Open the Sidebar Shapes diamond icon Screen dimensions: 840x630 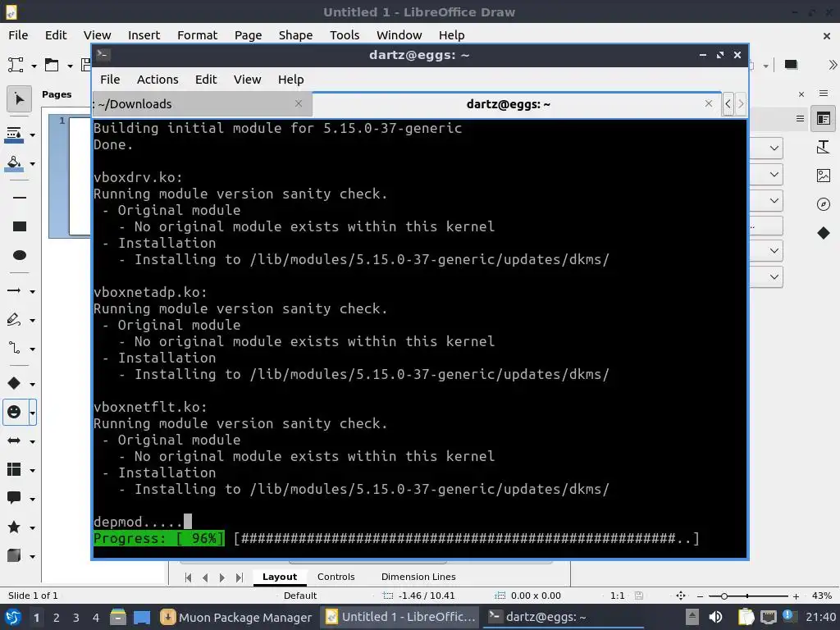point(824,233)
